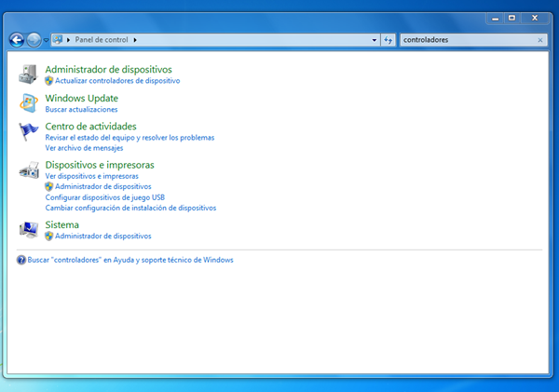Image resolution: width=559 pixels, height=392 pixels.
Task: Click Panel de control in the breadcrumb
Action: pyautogui.click(x=102, y=40)
